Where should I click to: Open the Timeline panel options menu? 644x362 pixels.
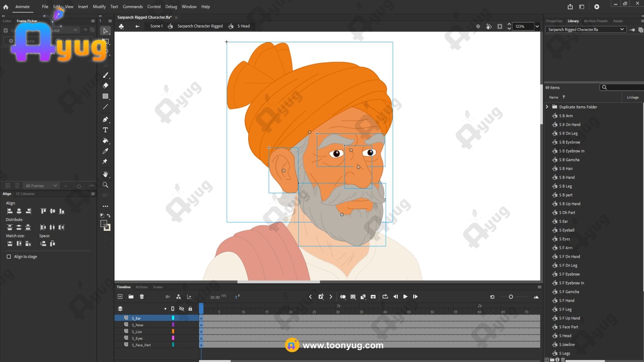539,287
